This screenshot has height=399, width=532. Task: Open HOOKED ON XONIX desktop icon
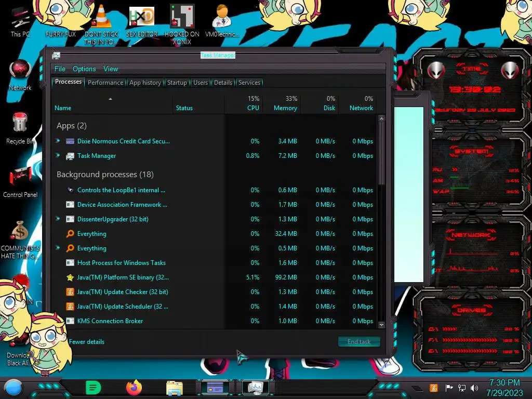[x=182, y=24]
